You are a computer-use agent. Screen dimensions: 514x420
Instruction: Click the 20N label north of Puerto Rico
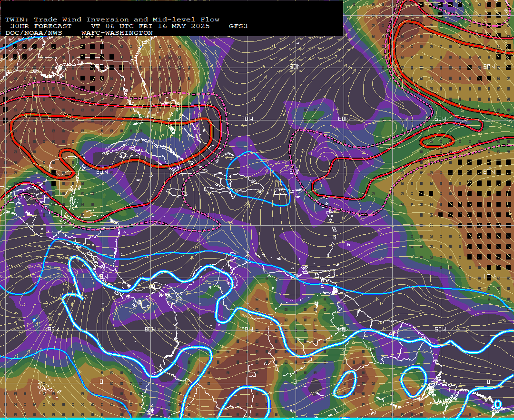296,172
